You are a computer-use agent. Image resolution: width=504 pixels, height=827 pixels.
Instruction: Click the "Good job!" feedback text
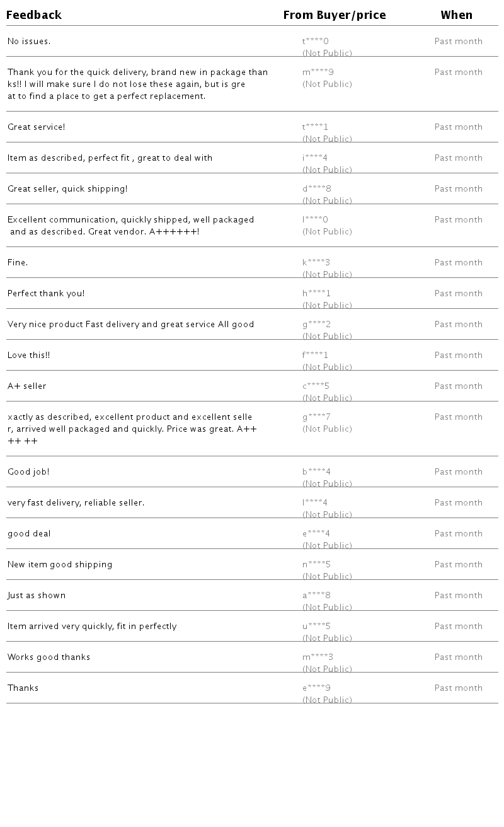[x=28, y=472]
